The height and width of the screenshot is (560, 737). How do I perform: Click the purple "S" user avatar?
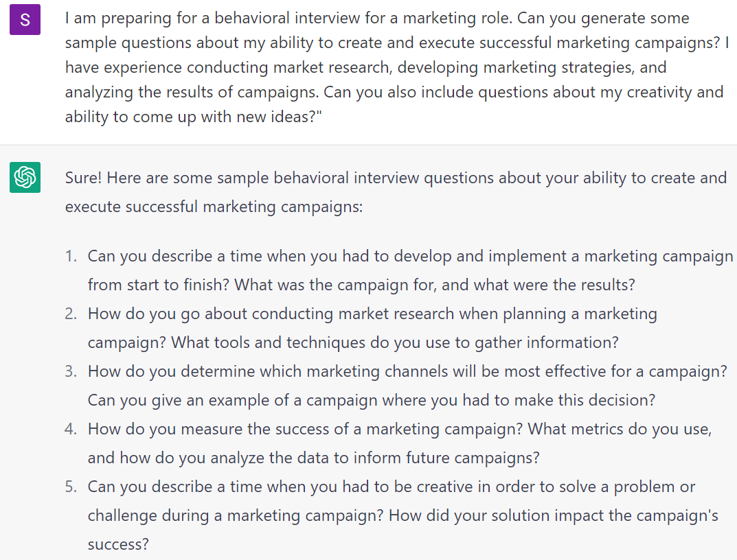pos(25,20)
